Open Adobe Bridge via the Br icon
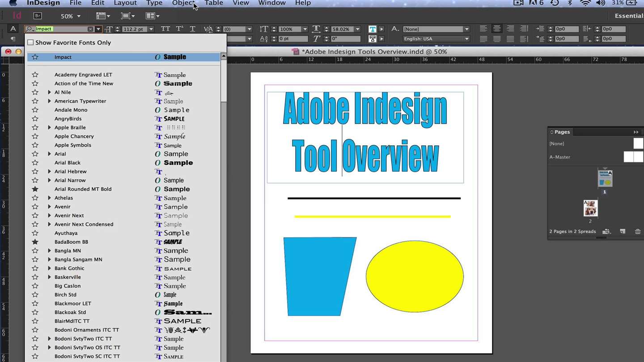The height and width of the screenshot is (362, 644). [38, 16]
